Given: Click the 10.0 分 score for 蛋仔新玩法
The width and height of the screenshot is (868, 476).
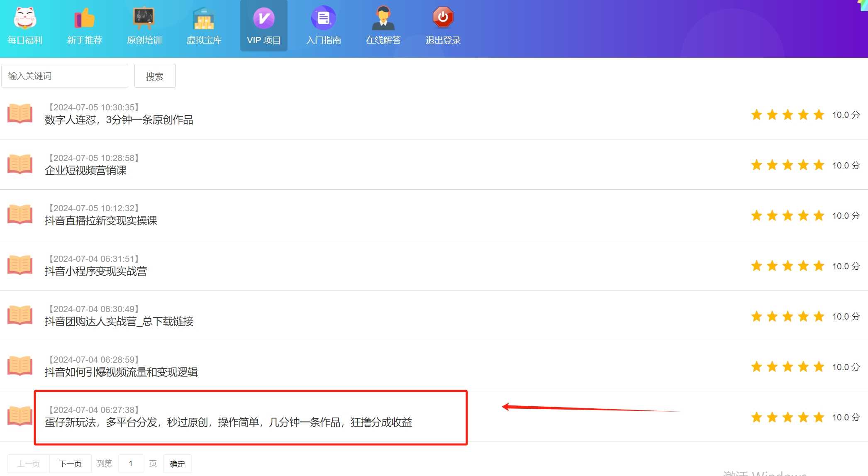Looking at the screenshot, I should [846, 417].
